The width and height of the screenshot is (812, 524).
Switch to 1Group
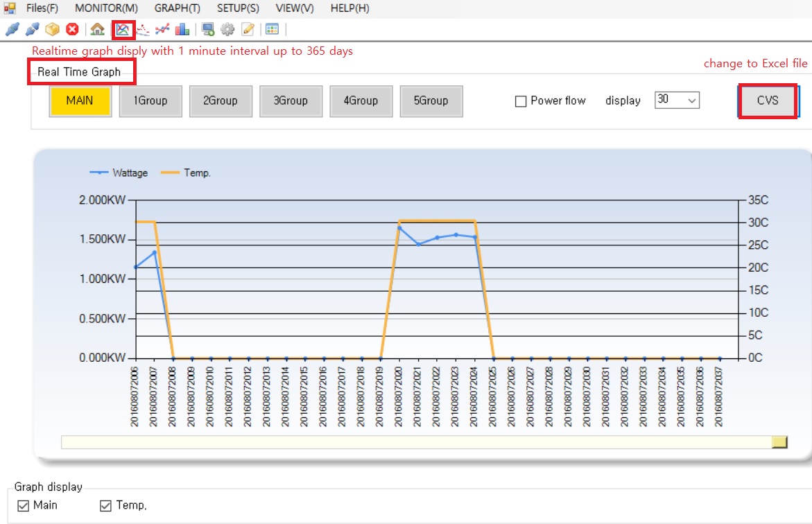[150, 101]
